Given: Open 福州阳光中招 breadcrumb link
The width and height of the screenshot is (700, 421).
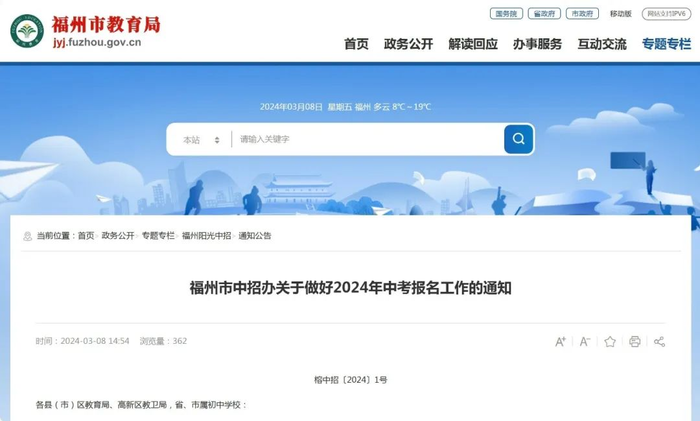Looking at the screenshot, I should pyautogui.click(x=206, y=236).
